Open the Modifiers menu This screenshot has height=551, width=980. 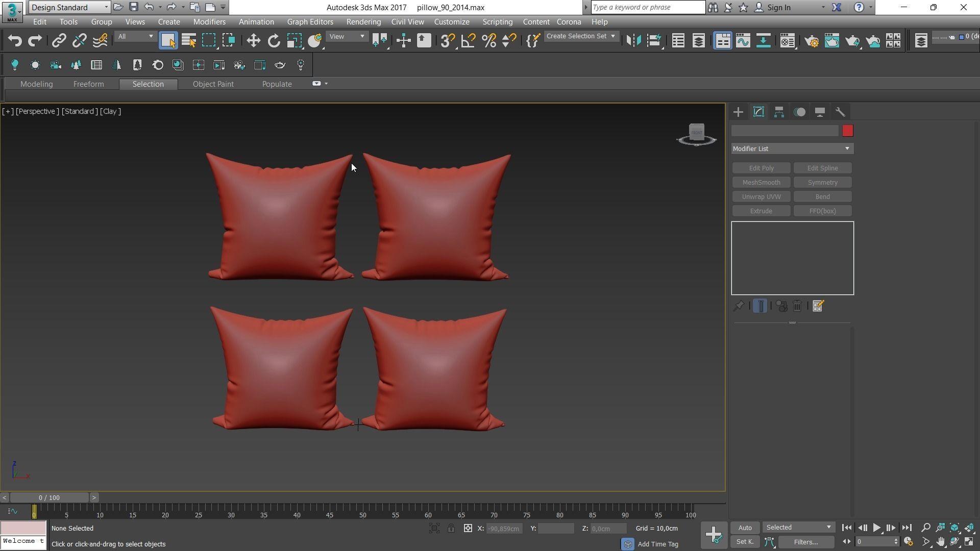point(209,22)
